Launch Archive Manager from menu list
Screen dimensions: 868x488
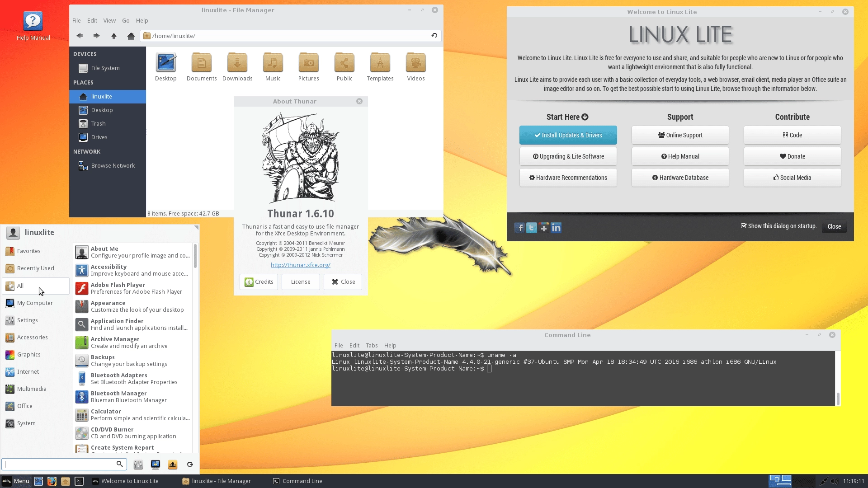click(133, 343)
